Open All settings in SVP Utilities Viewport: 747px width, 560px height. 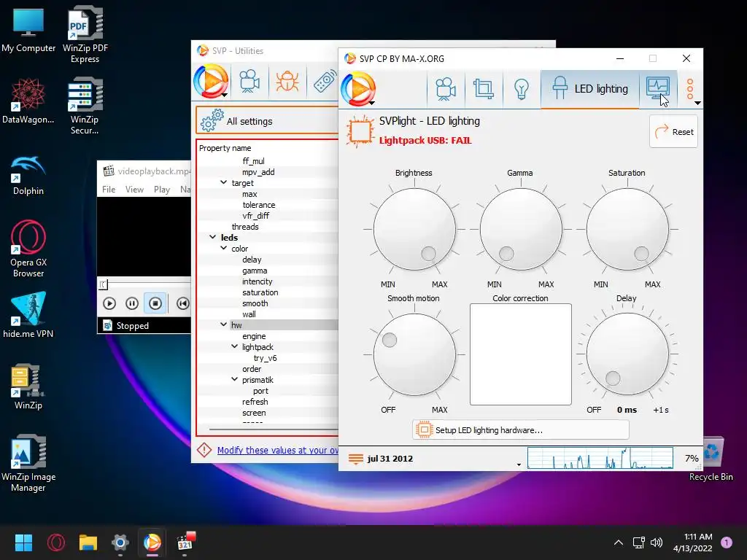pyautogui.click(x=267, y=121)
